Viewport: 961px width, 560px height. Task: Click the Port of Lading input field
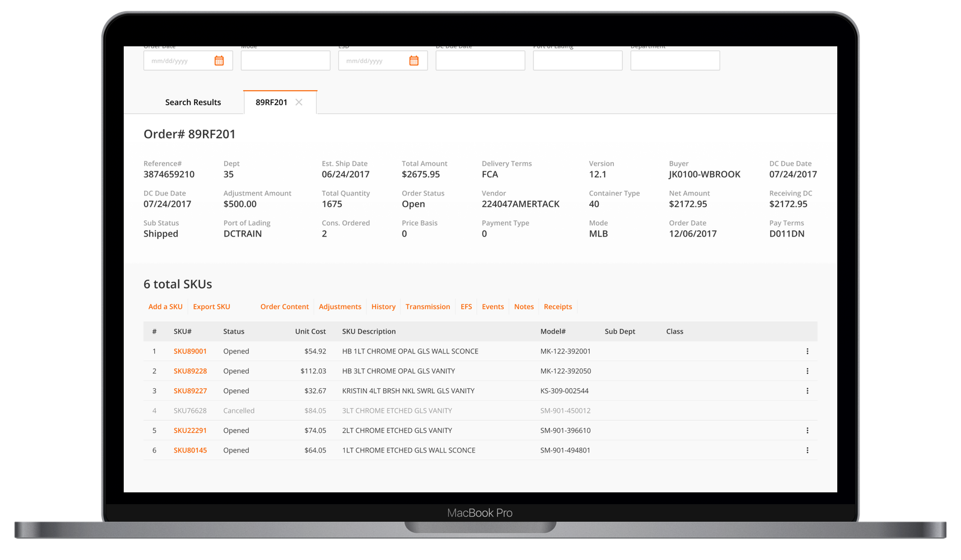[577, 61]
